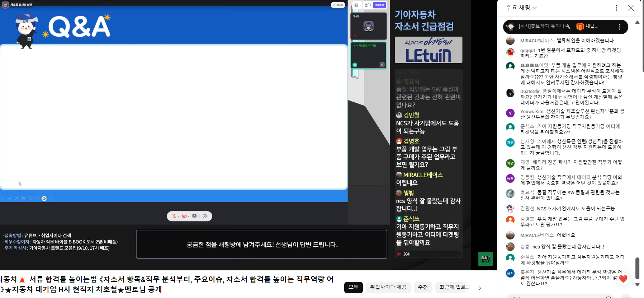Click 김병호's orange avatar in chat
Viewport: 644px width, 298px height.
pos(510,220)
